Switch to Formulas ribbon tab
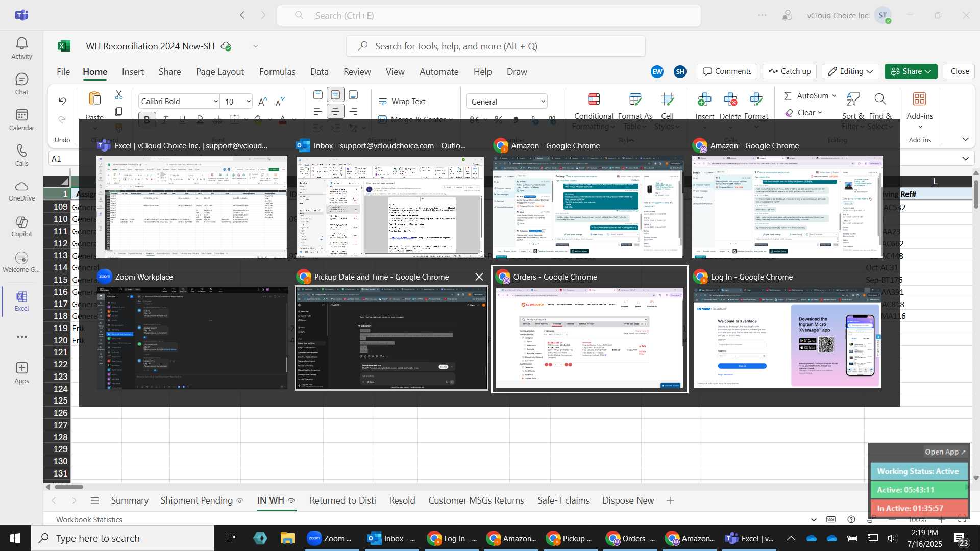 click(x=277, y=72)
